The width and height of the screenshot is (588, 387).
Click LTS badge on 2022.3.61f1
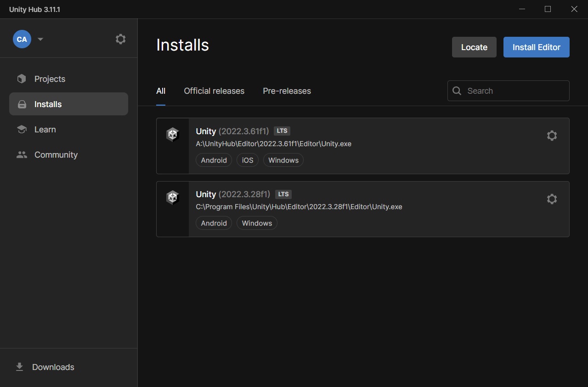point(282,131)
